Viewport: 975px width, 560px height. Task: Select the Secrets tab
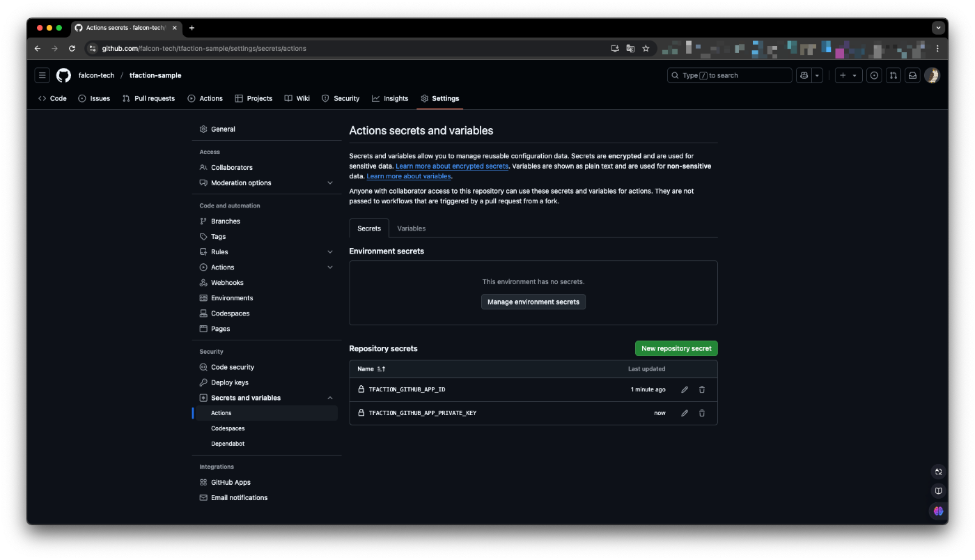(x=369, y=228)
